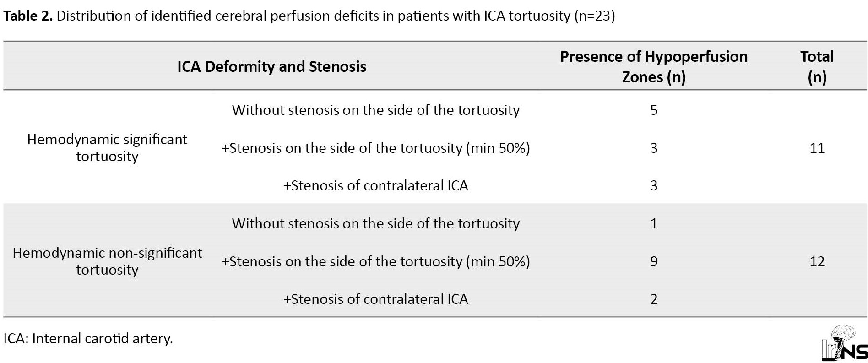868x363 pixels.
Task: Select the Hemodynamic significant tortuosity row label
Action: click(107, 147)
